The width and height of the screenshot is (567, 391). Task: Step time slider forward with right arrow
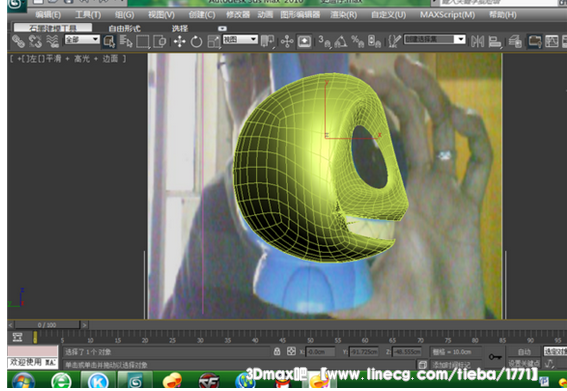[x=84, y=325]
